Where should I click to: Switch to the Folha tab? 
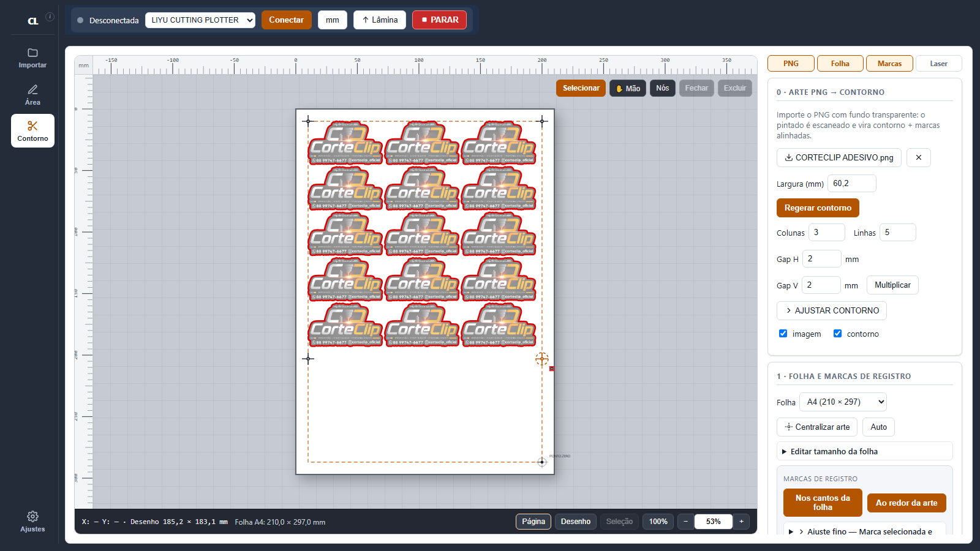coord(840,63)
